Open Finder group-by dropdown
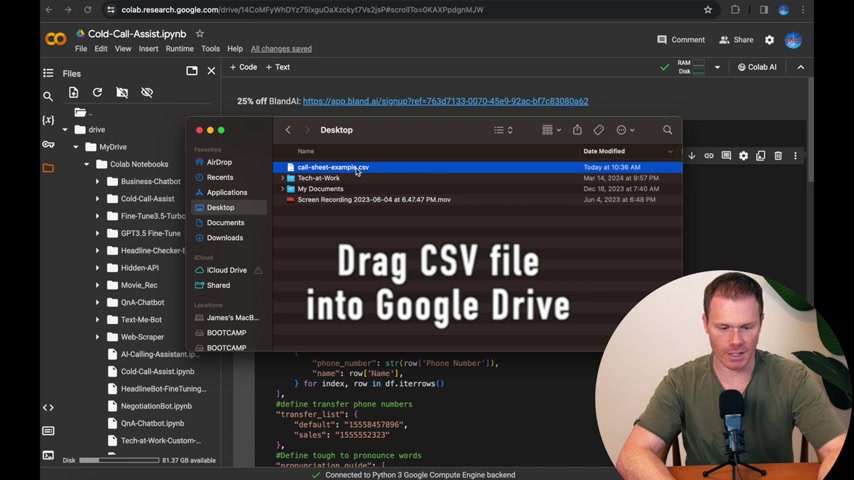The image size is (854, 480). point(551,130)
